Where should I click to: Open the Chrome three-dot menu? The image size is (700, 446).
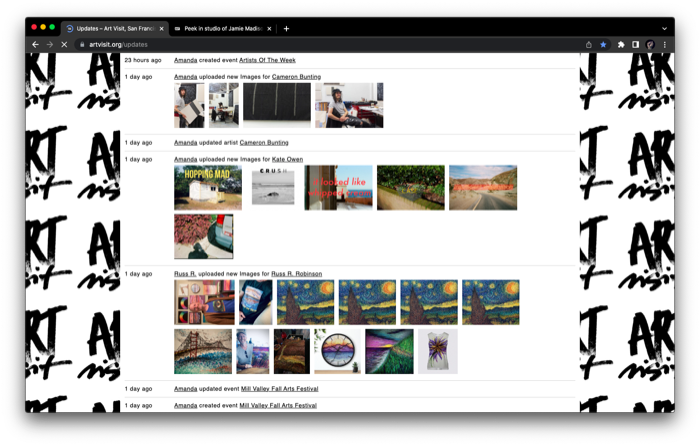665,45
